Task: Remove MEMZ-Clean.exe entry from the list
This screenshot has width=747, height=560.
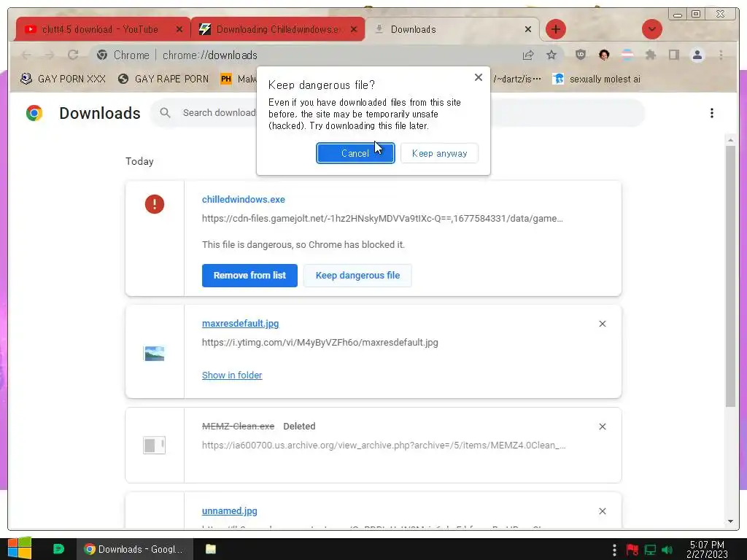Action: click(x=602, y=427)
